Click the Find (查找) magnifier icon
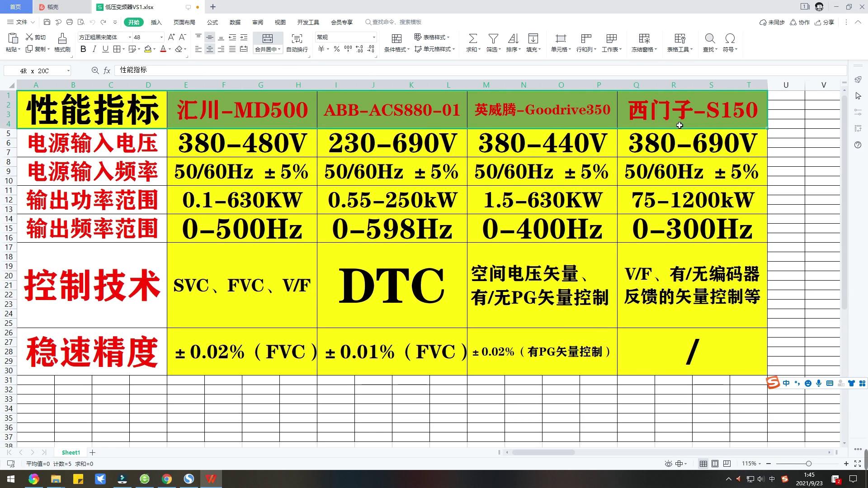The image size is (868, 488). [x=710, y=39]
